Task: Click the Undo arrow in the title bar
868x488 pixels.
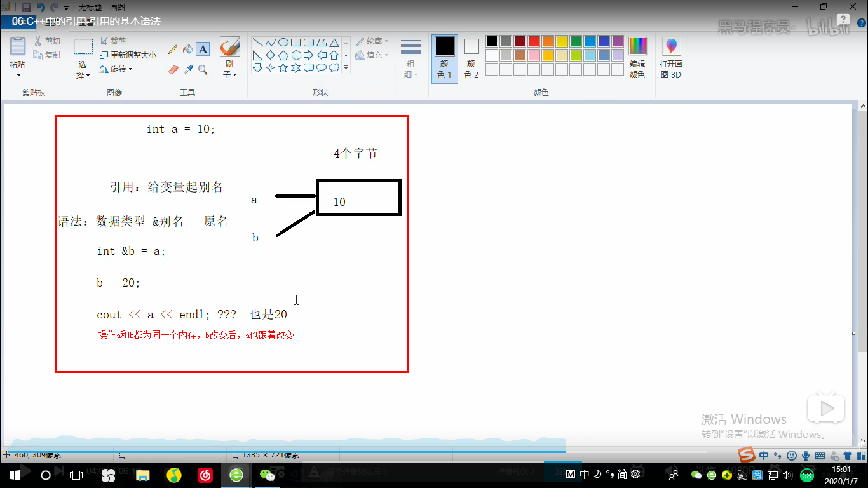Action: tap(41, 8)
